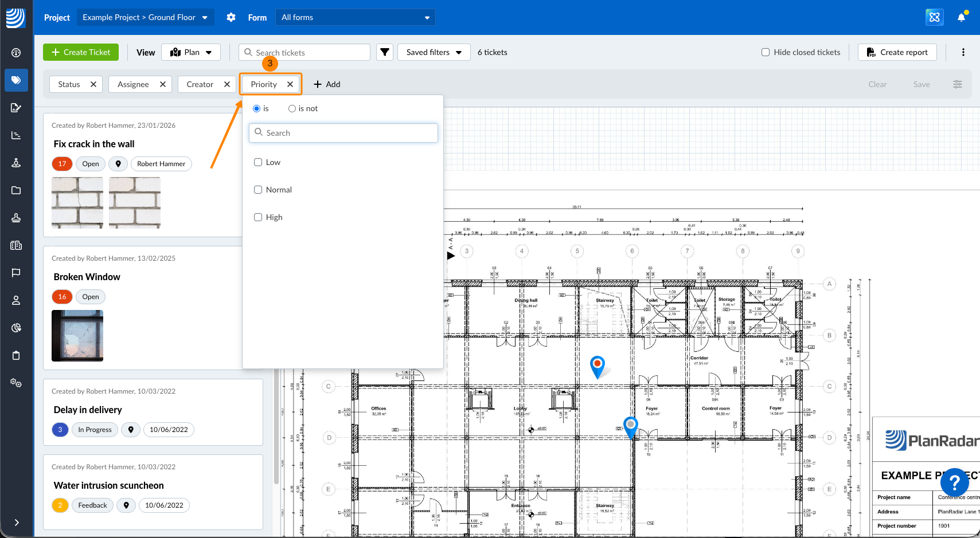Expand the left sidebar chevron
The image size is (980, 538).
coord(17,522)
